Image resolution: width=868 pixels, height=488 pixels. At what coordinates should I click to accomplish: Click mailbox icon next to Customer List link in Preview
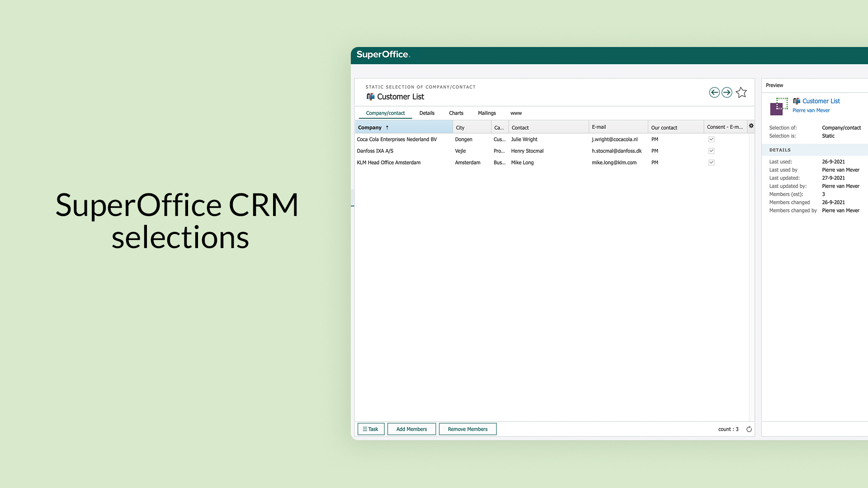click(797, 101)
